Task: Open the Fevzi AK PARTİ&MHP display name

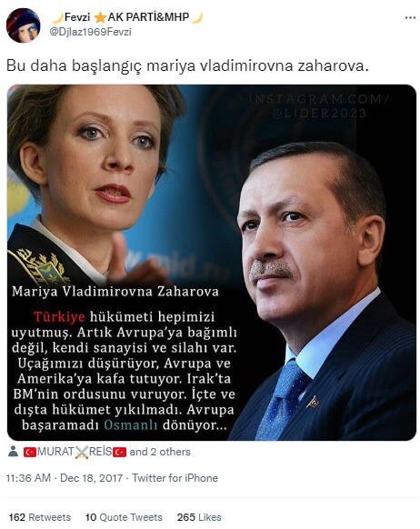Action: [126, 17]
